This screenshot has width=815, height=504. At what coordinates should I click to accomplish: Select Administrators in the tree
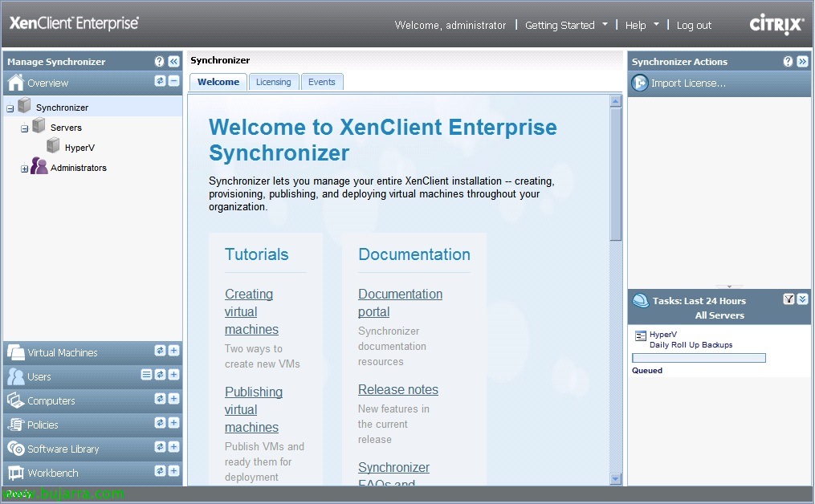[x=79, y=168]
